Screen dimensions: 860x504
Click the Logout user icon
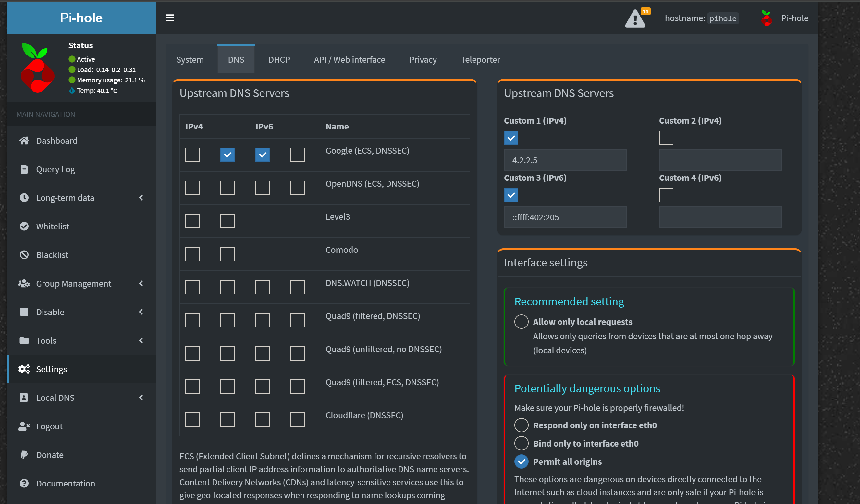click(x=24, y=426)
